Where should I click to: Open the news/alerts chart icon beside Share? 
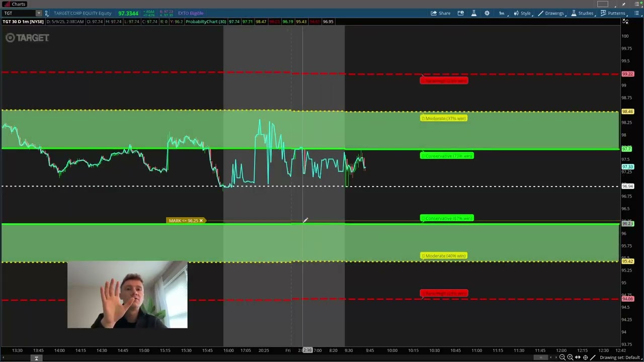[x=460, y=13]
